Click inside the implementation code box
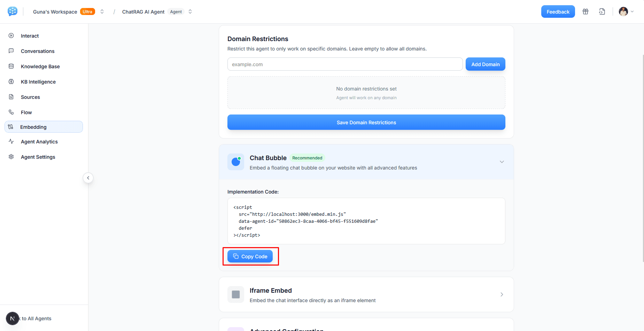Viewport: 644px width, 331px height. pos(366,221)
